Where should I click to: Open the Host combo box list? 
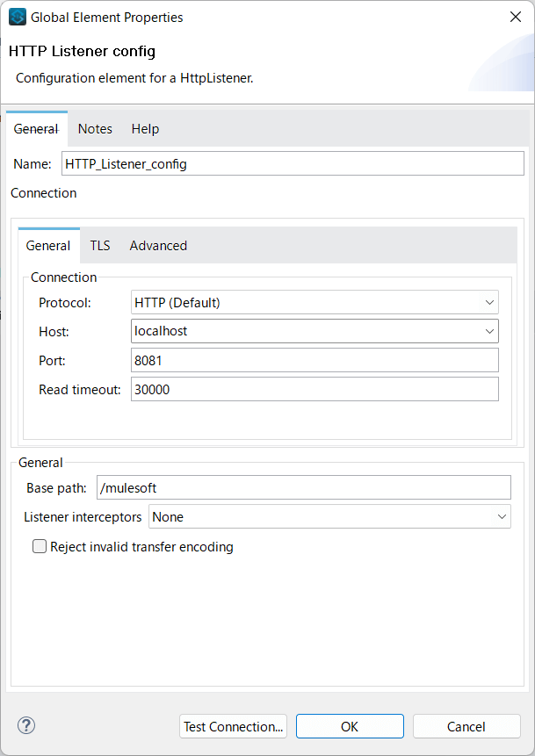[489, 331]
